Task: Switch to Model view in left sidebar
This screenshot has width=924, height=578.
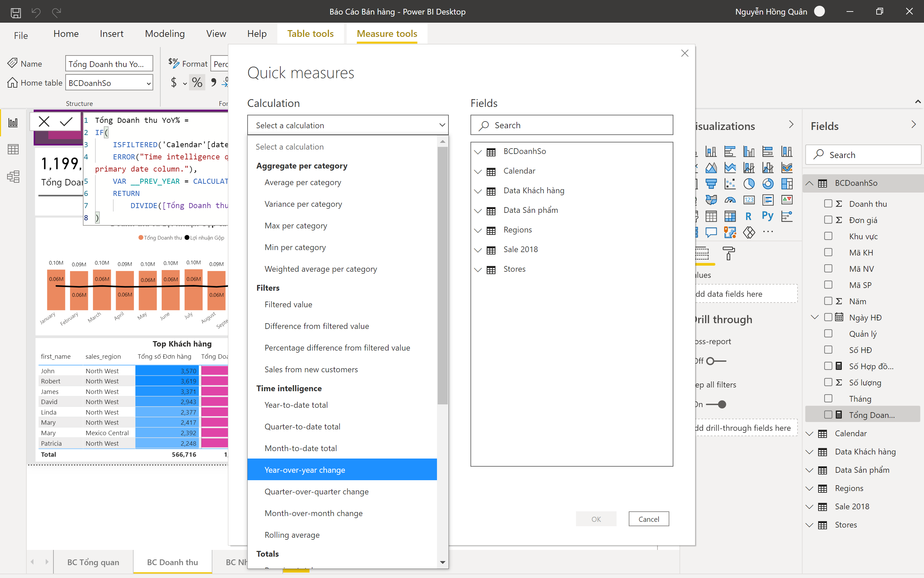Action: tap(13, 177)
